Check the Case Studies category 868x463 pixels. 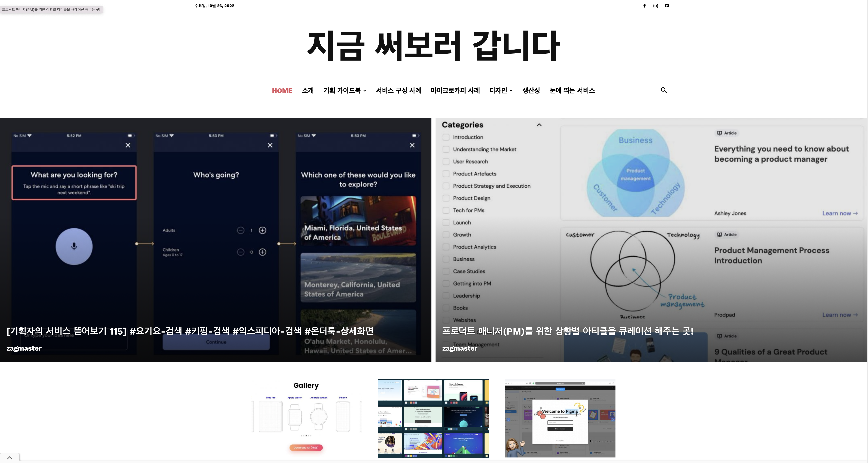tap(446, 271)
